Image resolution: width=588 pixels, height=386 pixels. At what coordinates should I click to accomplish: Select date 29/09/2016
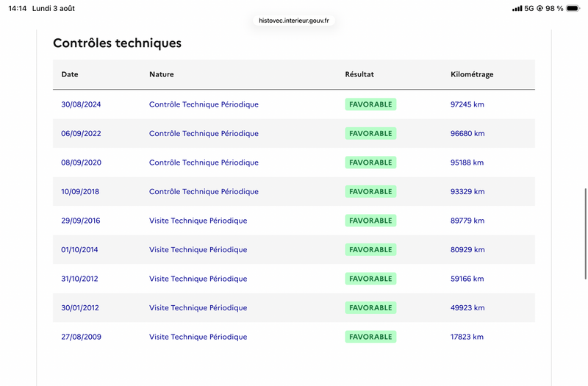(81, 221)
